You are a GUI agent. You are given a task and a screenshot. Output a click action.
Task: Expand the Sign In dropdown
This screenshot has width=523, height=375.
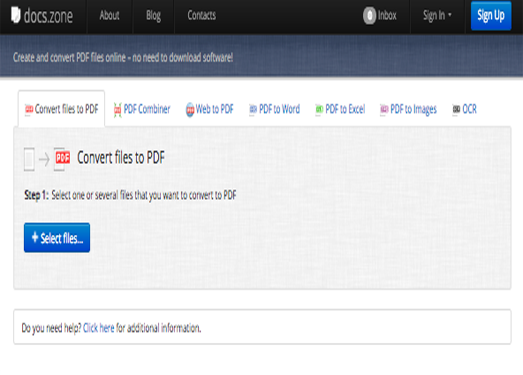[437, 15]
